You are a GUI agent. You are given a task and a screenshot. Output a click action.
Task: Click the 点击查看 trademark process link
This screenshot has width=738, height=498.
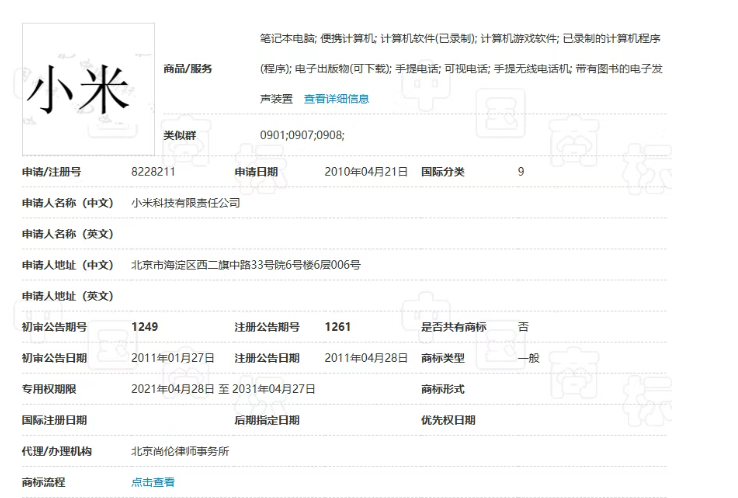[153, 482]
